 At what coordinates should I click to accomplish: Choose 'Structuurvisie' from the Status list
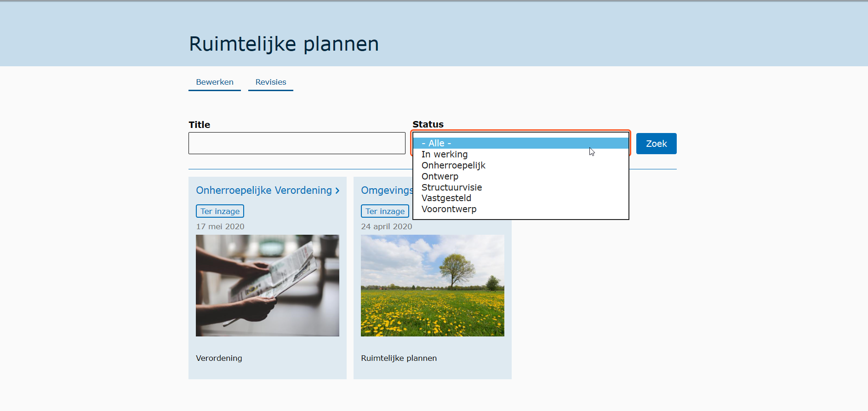[x=451, y=187]
